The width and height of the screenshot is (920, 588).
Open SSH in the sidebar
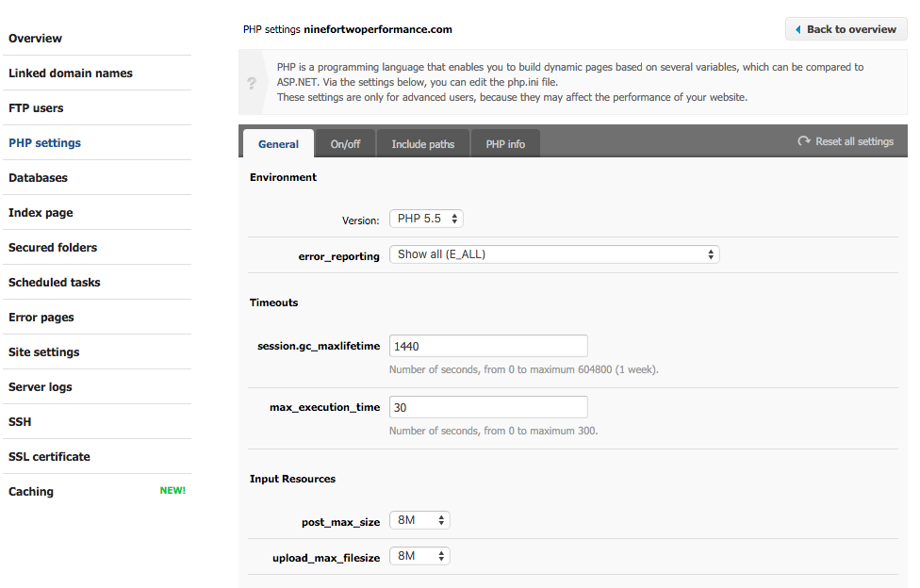(20, 421)
